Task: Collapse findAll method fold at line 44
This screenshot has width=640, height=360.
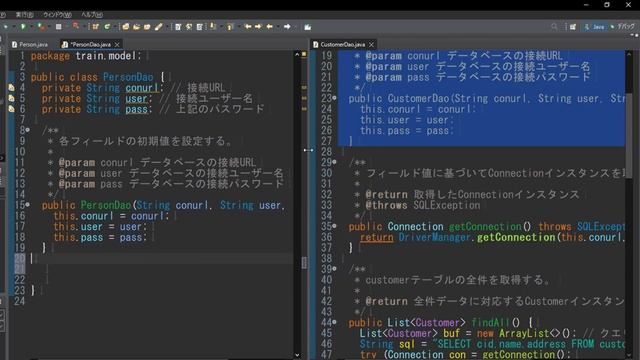Action: [335, 322]
